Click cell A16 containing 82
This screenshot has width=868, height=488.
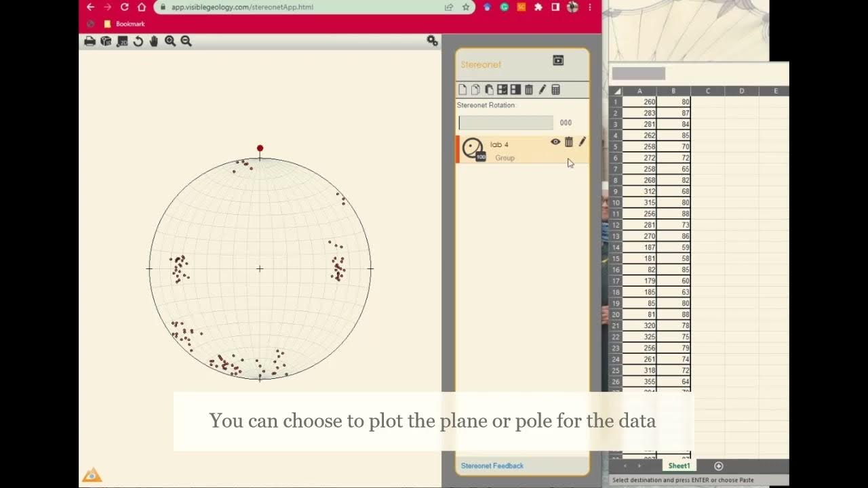[639, 270]
